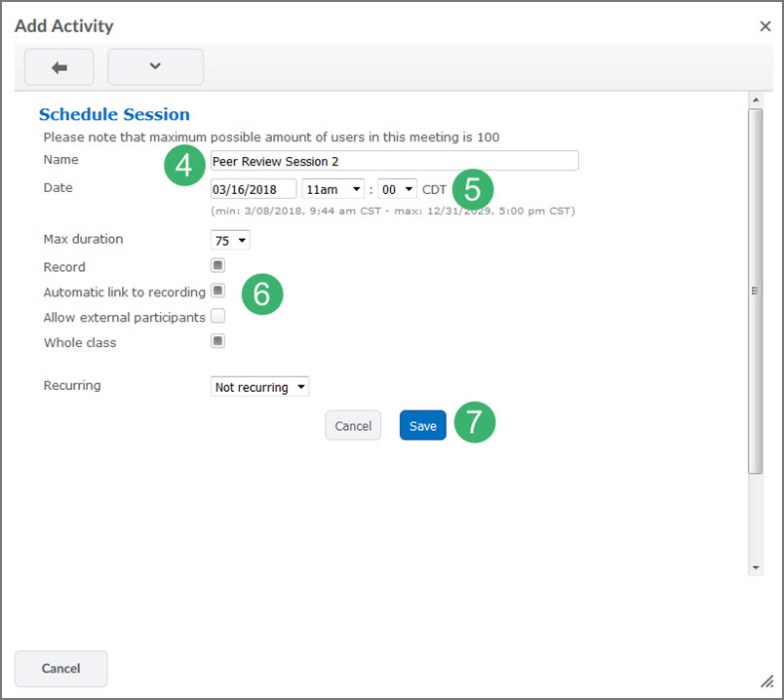Click the Recurring label
This screenshot has height=700, width=784.
tap(72, 385)
